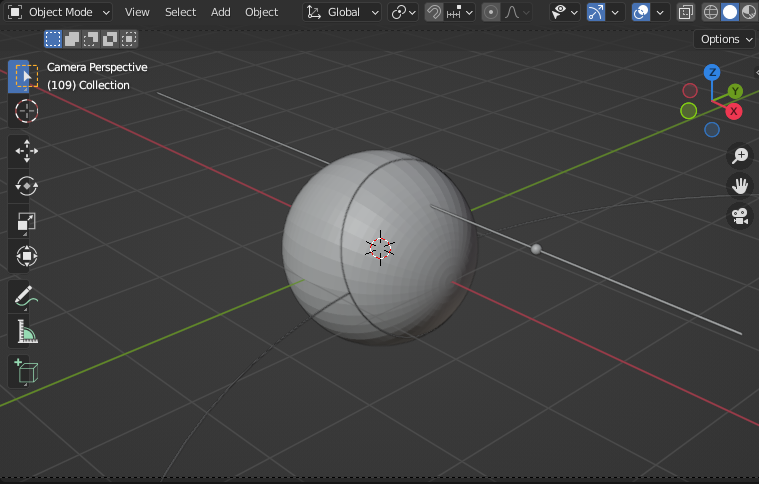
Task: Activate the Rotate tool
Action: [x=26, y=186]
